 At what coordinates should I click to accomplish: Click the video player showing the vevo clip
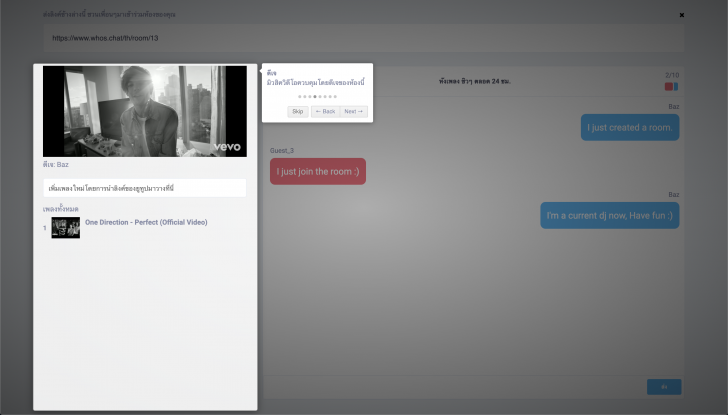tap(145, 111)
